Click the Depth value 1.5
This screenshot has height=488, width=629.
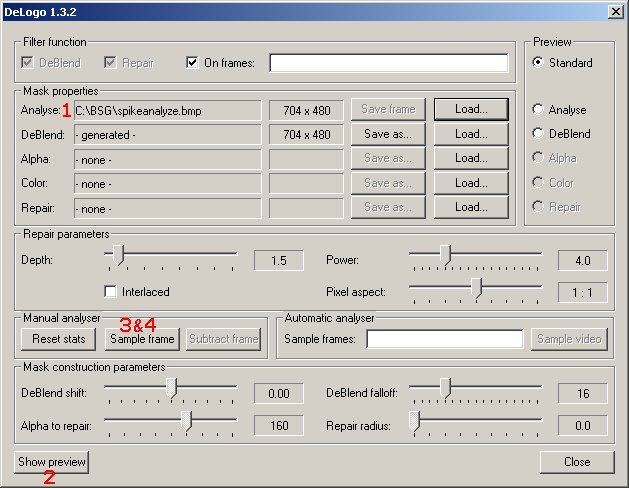tap(279, 261)
